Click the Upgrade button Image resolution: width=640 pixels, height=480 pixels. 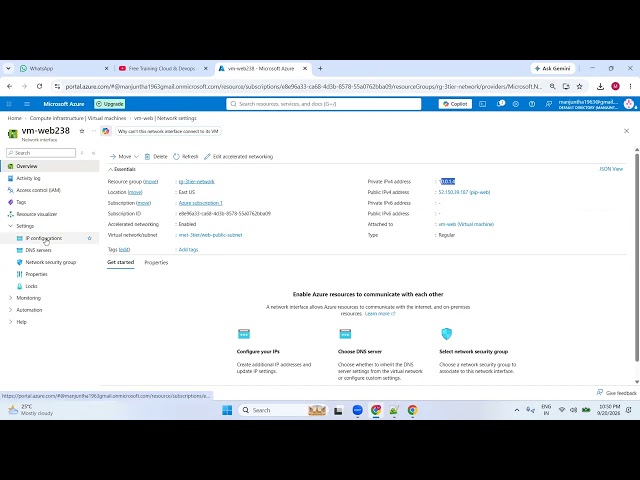click(x=110, y=104)
